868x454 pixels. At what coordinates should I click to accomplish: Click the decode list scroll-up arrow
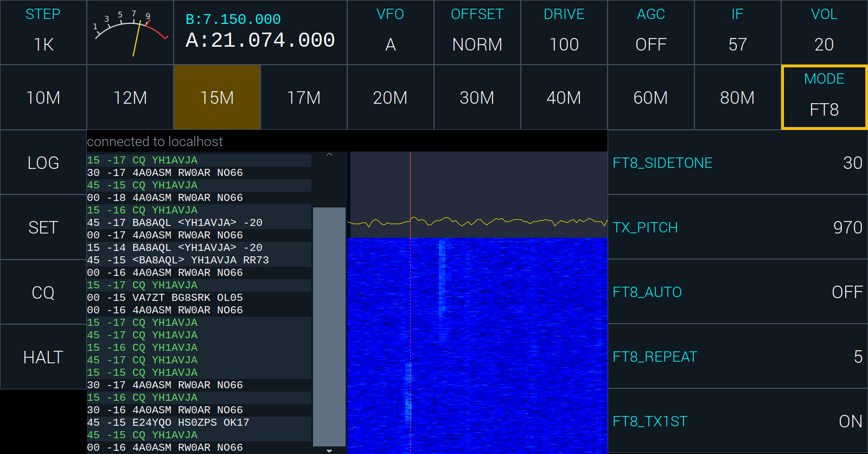329,155
